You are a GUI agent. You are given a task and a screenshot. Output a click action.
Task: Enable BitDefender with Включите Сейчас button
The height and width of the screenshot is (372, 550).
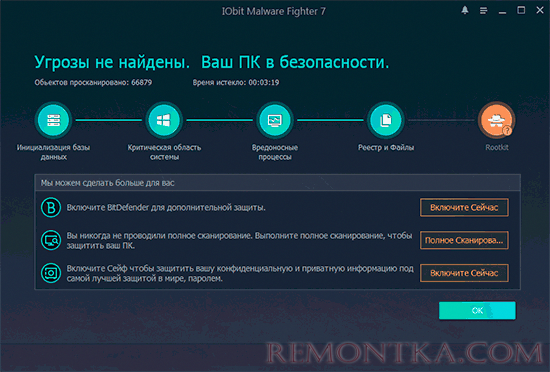point(464,208)
